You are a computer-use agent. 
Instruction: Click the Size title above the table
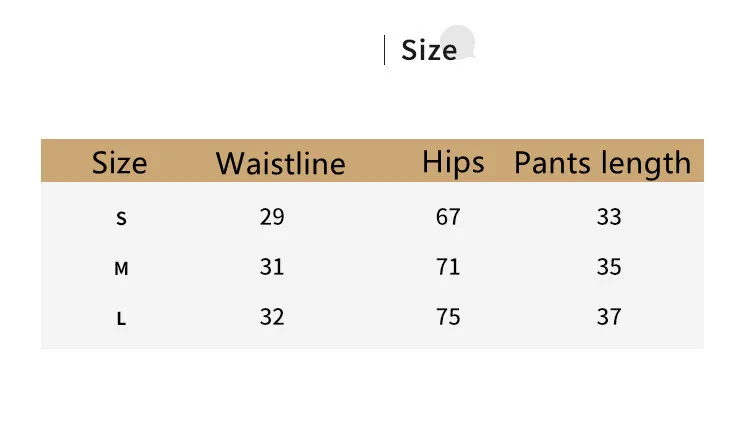click(428, 49)
